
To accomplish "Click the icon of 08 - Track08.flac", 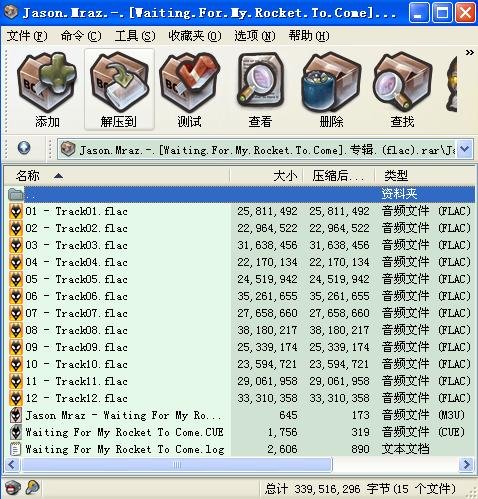I will [x=16, y=330].
